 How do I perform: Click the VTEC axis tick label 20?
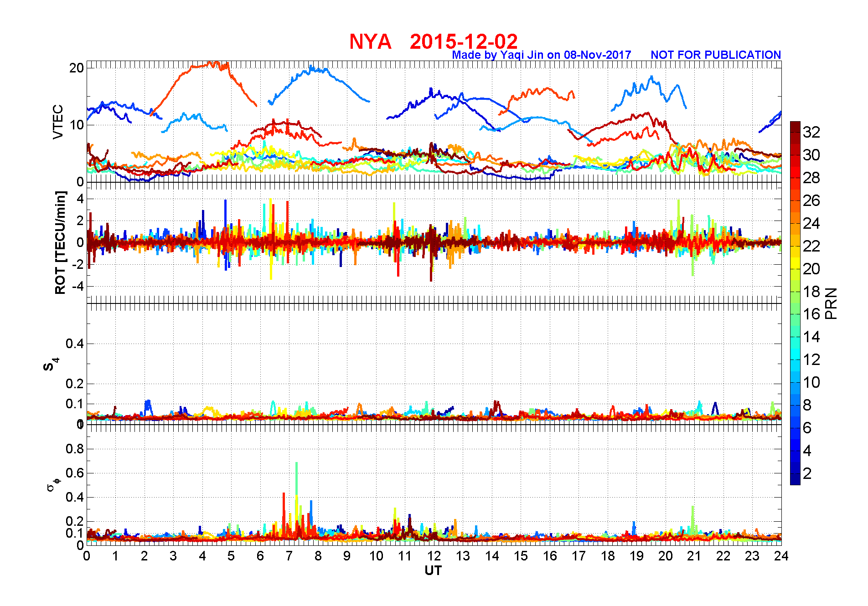point(77,68)
